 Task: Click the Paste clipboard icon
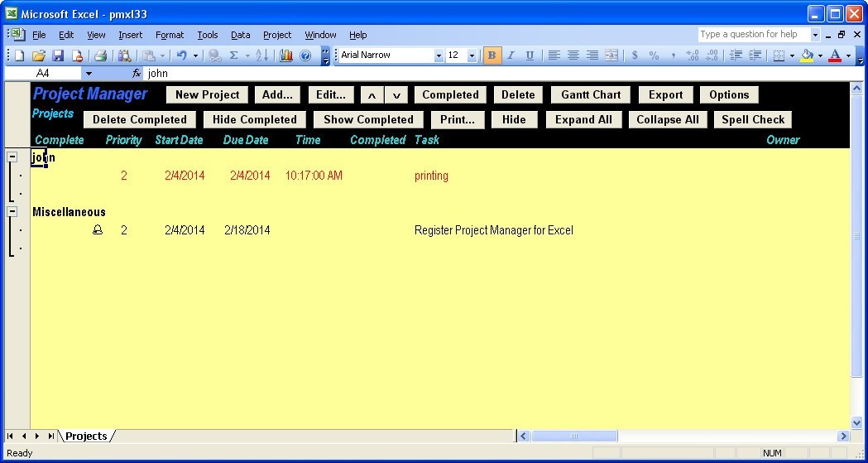(148, 55)
